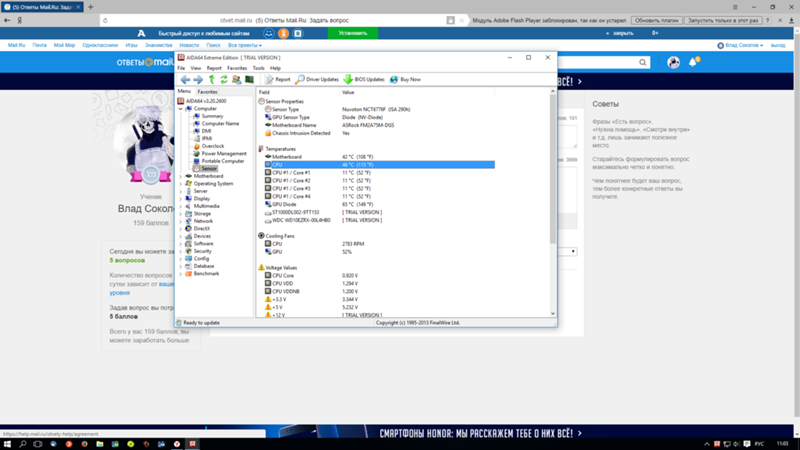800x450 pixels.
Task: Expand the Operating System tree node
Action: point(181,184)
